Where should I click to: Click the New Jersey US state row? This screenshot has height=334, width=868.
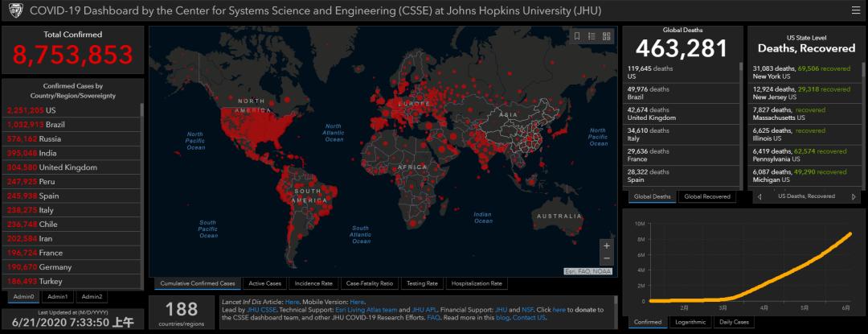[805, 93]
